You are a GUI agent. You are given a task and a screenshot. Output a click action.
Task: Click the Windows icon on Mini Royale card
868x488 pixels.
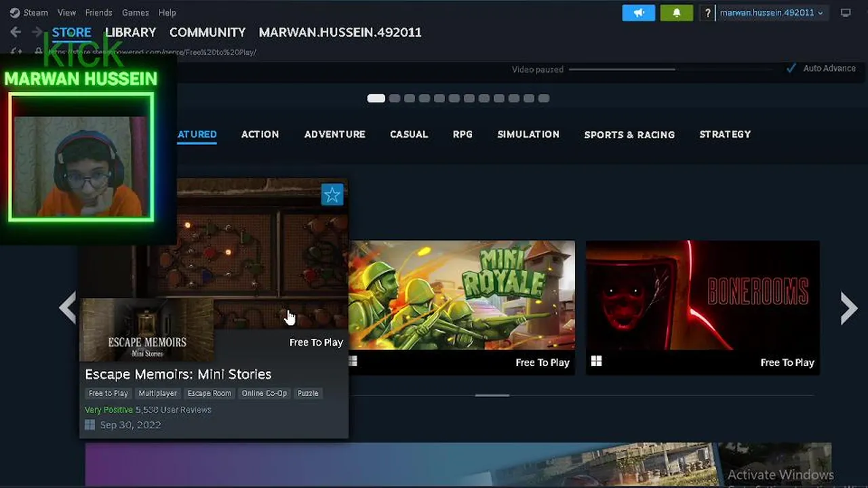353,361
